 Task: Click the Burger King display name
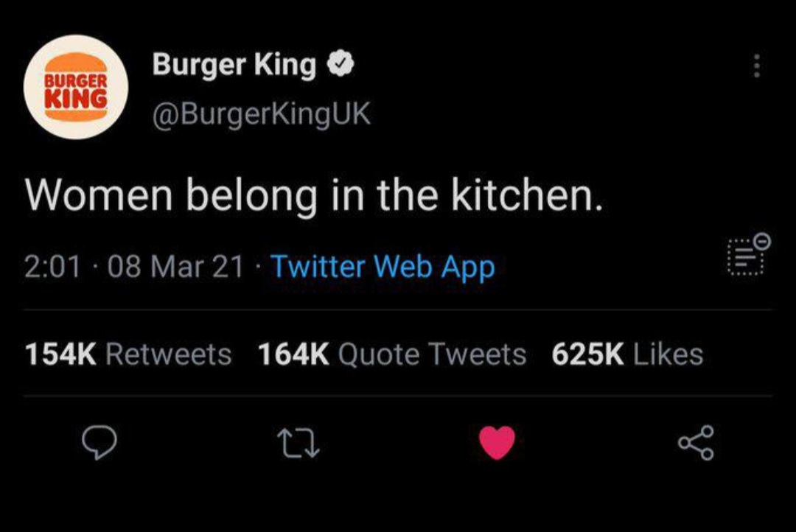click(x=234, y=66)
